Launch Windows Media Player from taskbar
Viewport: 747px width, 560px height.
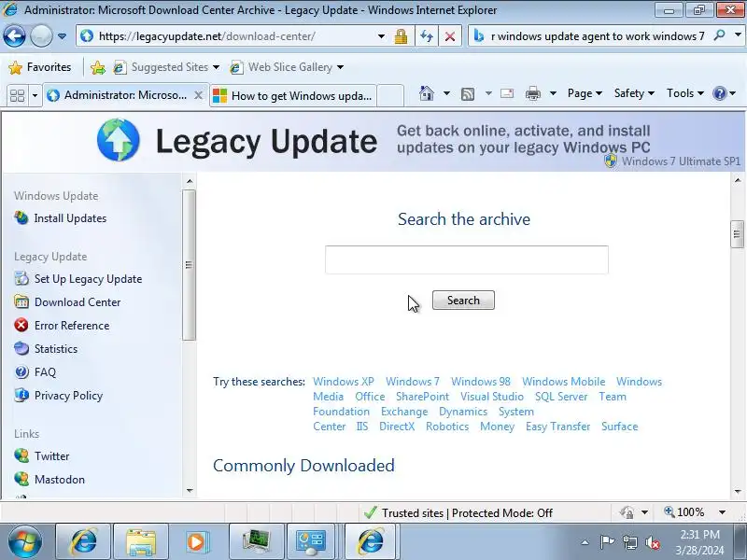point(197,541)
